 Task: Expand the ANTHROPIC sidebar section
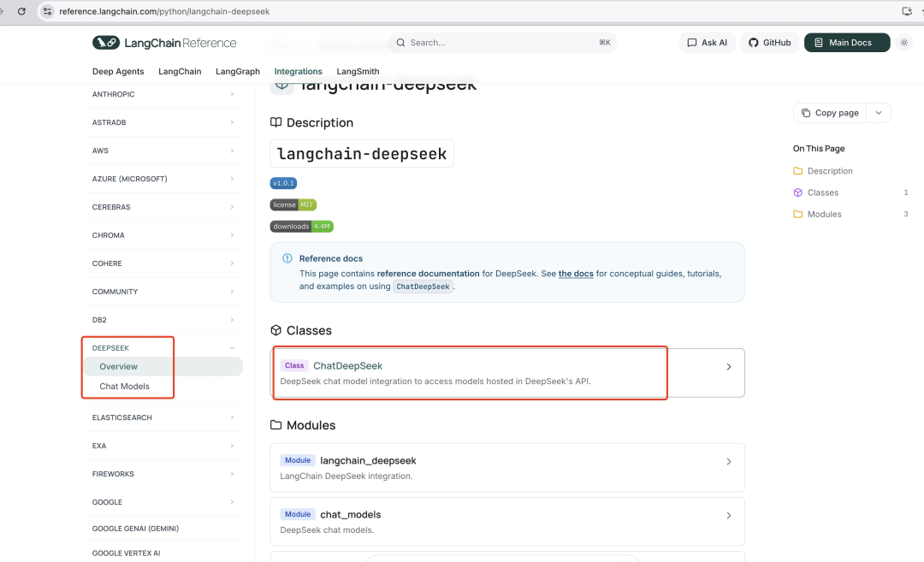point(232,94)
